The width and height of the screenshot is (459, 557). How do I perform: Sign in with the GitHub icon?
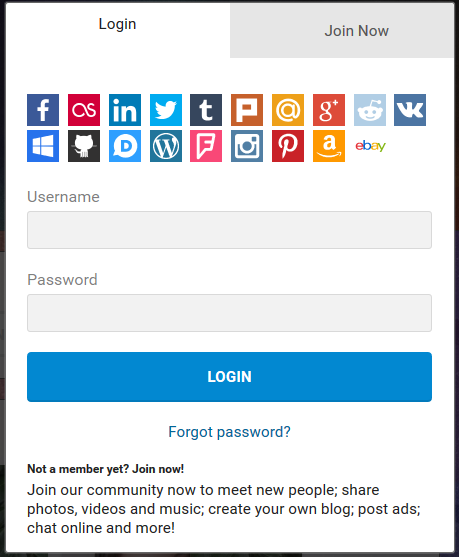coord(84,146)
